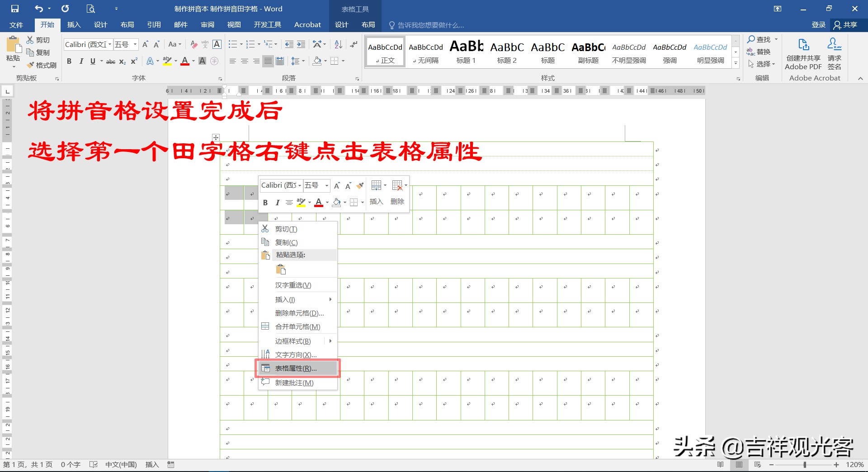Click the 登录 link

818,25
